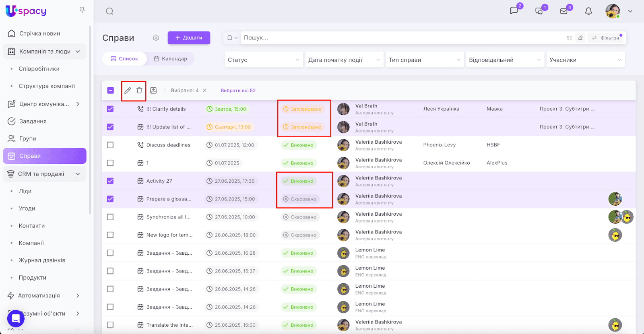Viewport: 644px width, 334px height.
Task: Clear filters with the eraser icon
Action: coord(580,38)
